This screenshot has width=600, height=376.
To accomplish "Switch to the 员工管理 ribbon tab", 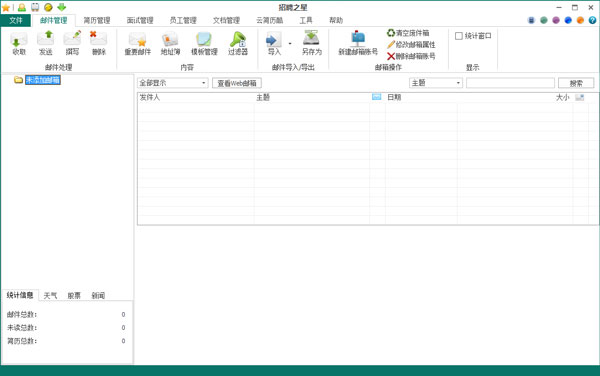I will point(183,20).
